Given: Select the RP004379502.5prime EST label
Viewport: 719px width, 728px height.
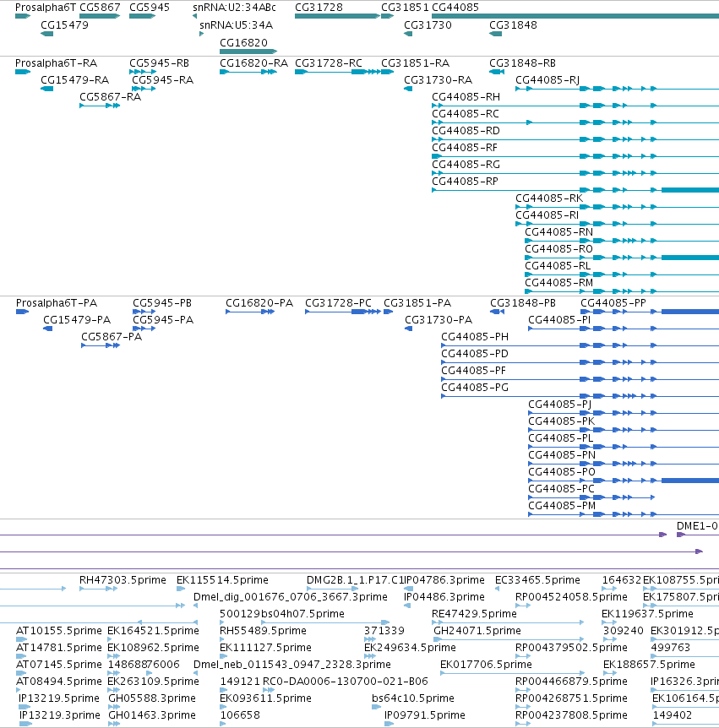Looking at the screenshot, I should point(571,648).
